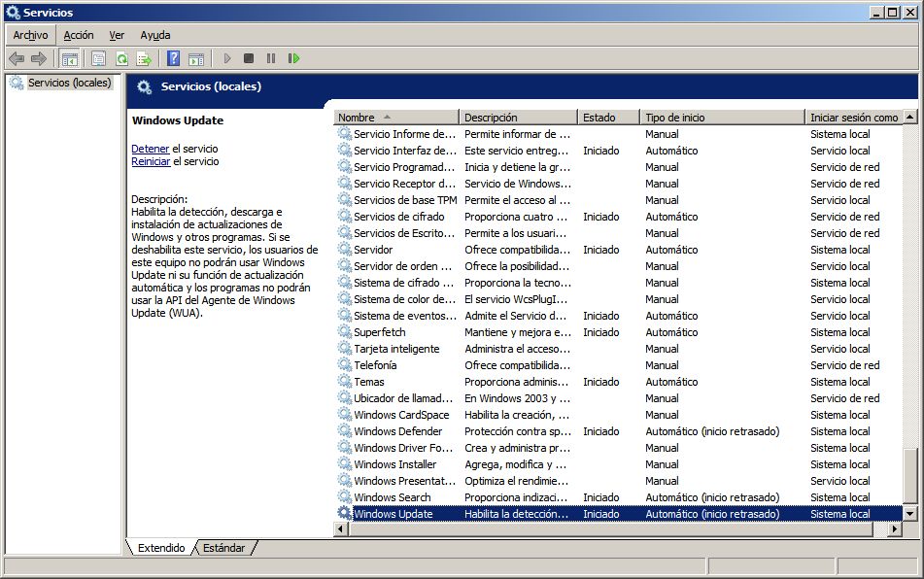
Task: Click the gear icon beside Servidor
Action: point(344,249)
